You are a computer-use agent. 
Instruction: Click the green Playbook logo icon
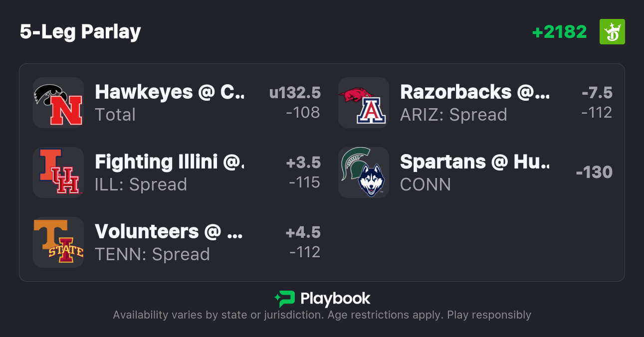coord(284,299)
